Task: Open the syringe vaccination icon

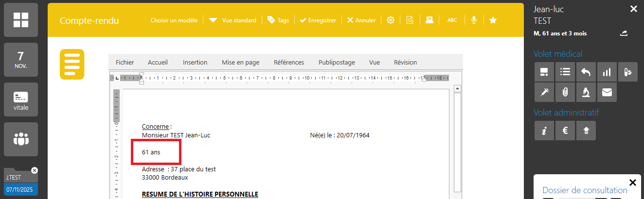Action: click(544, 92)
